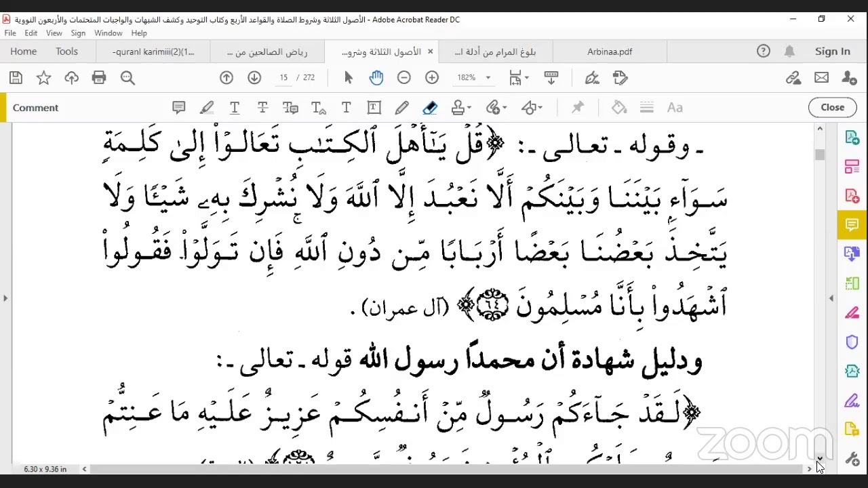Image resolution: width=868 pixels, height=488 pixels.
Task: Choose the selection arrow tool
Action: pos(349,78)
